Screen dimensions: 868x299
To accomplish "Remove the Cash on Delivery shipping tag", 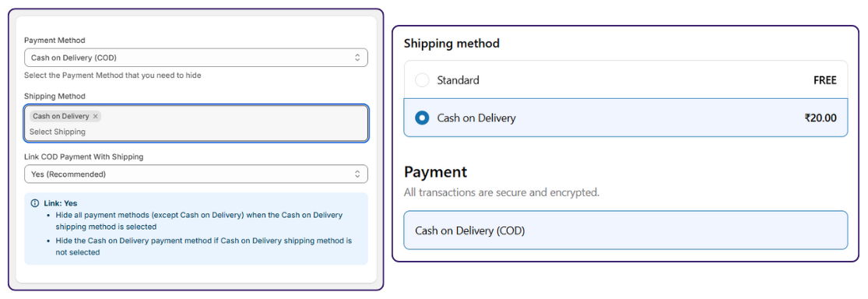I will [x=95, y=116].
